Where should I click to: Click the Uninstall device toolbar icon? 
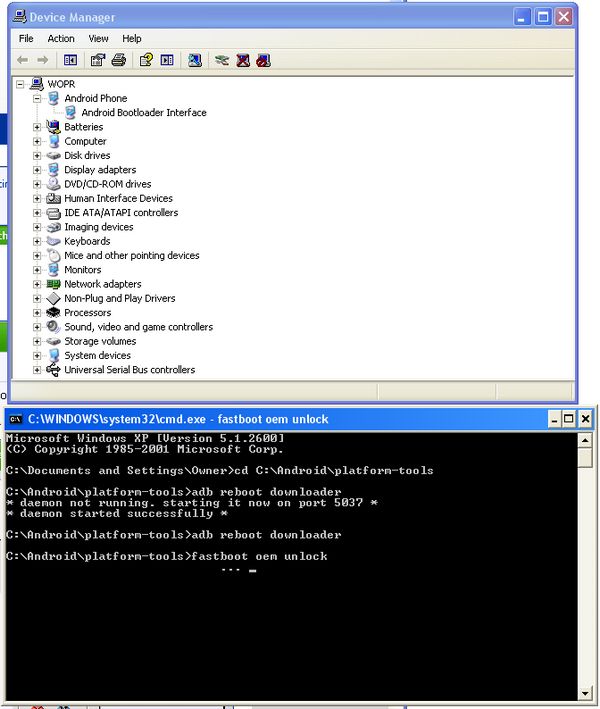(x=243, y=60)
